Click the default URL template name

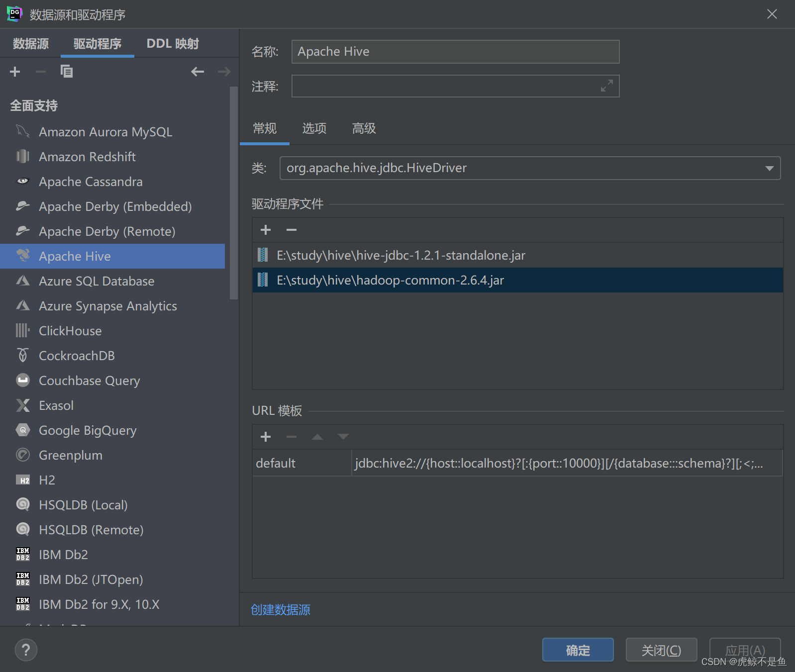pos(302,463)
